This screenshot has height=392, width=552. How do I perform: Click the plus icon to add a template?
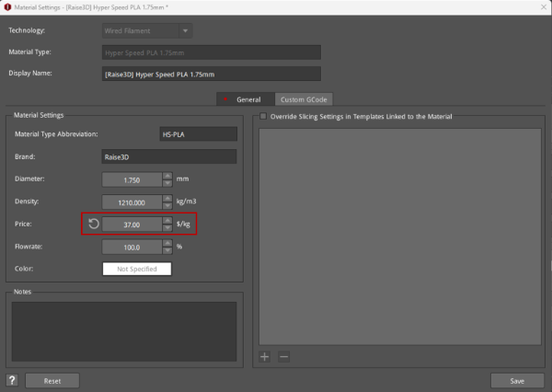265,356
